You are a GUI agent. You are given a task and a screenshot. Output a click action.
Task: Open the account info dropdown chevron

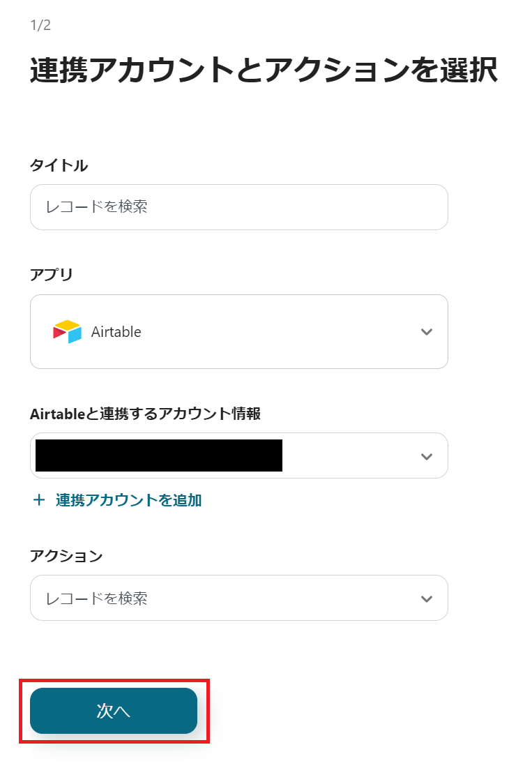point(427,456)
